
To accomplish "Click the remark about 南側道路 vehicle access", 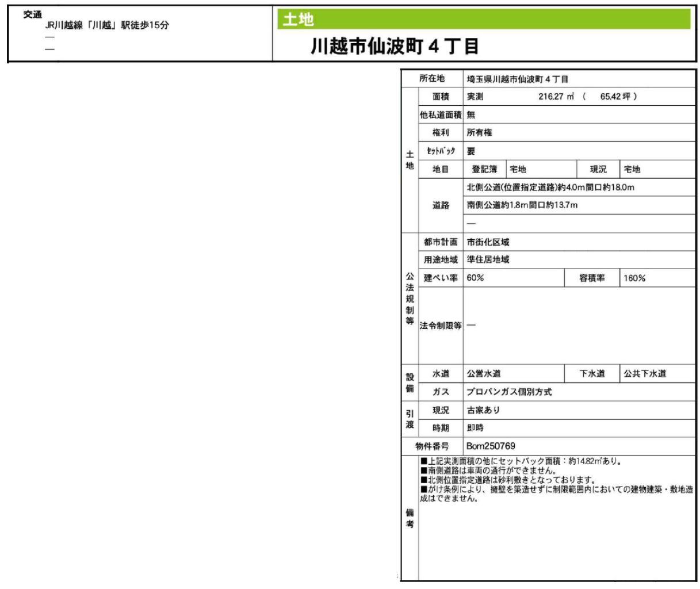I will (x=488, y=471).
